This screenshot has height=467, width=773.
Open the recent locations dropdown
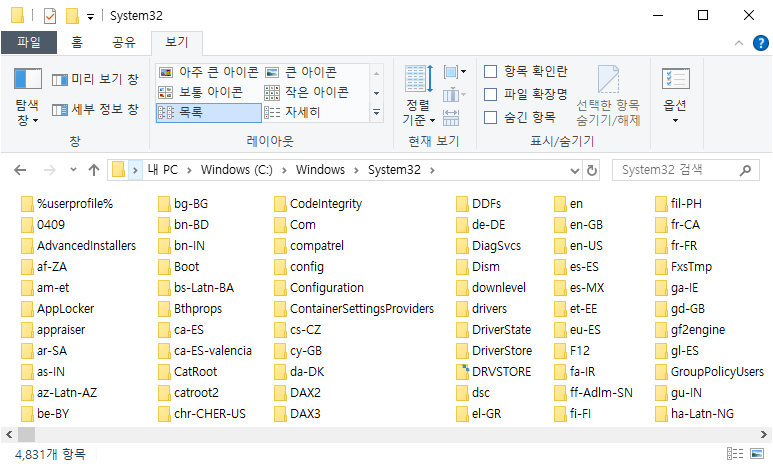coord(73,170)
